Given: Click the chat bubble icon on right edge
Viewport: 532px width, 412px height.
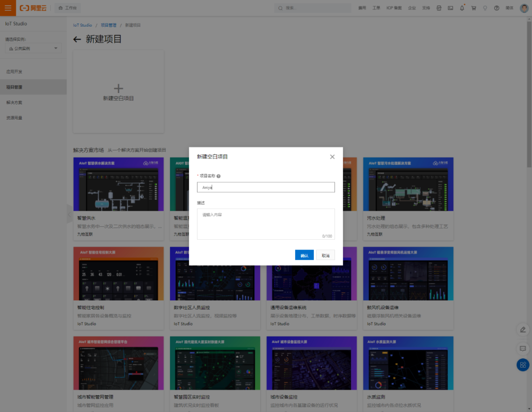Looking at the screenshot, I should [x=523, y=348].
